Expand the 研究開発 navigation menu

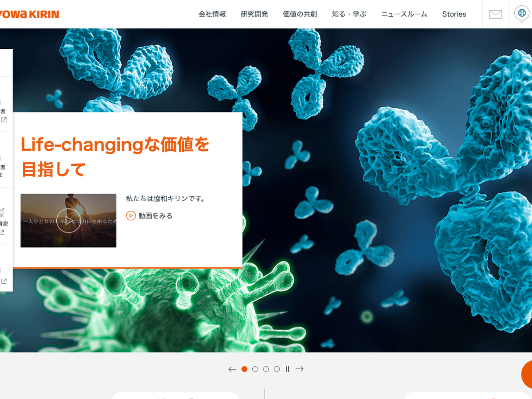pos(254,14)
